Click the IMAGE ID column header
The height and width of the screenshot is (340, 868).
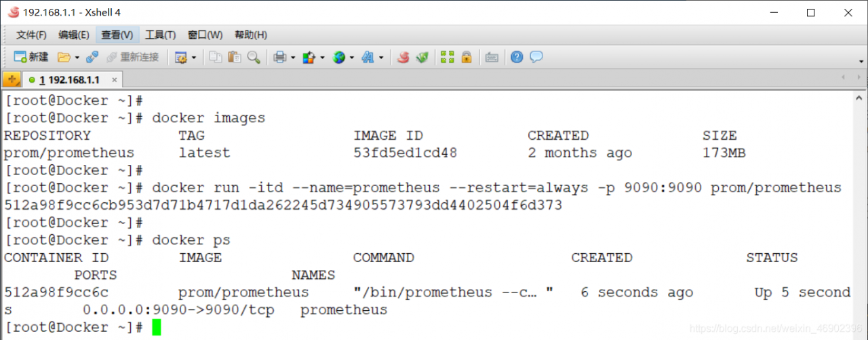tap(388, 136)
